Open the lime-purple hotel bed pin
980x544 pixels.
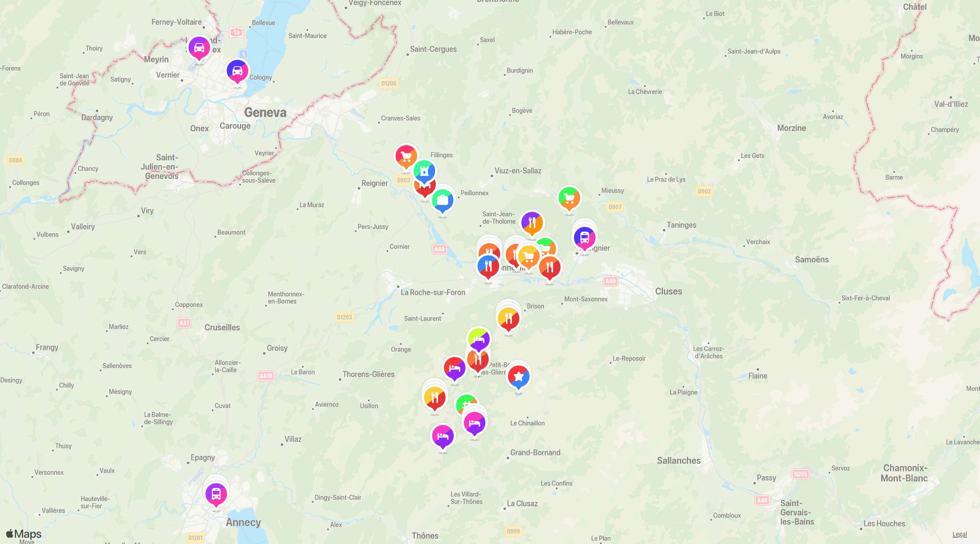click(479, 339)
